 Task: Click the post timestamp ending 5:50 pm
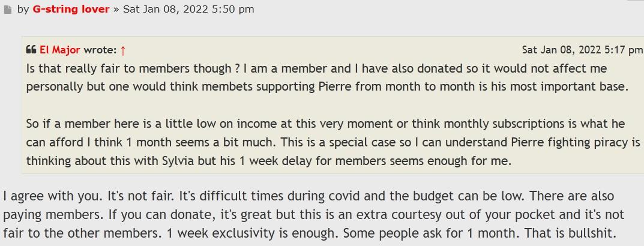[188, 9]
